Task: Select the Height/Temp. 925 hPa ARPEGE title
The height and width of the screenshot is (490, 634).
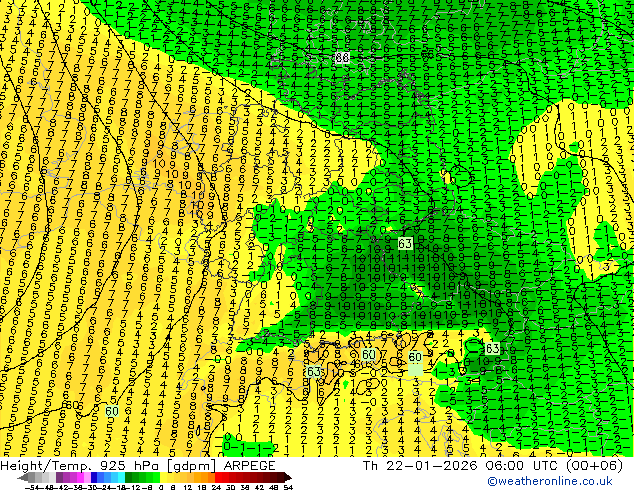Action: click(138, 466)
